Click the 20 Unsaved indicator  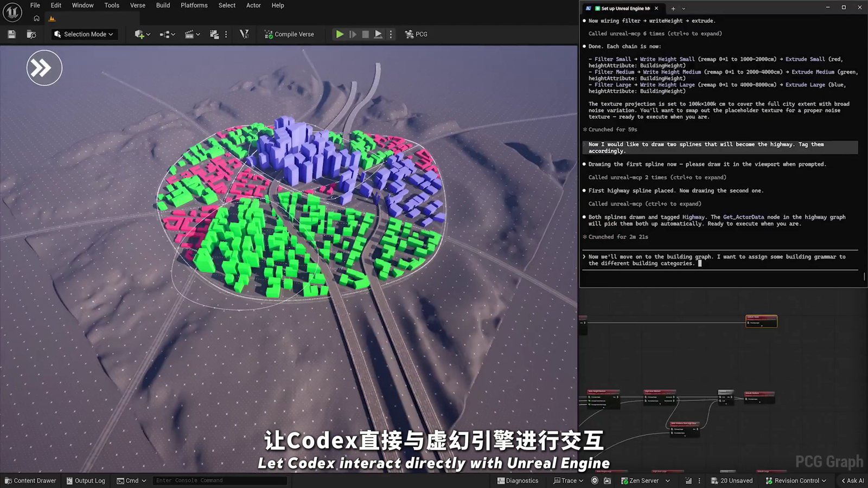click(x=732, y=480)
